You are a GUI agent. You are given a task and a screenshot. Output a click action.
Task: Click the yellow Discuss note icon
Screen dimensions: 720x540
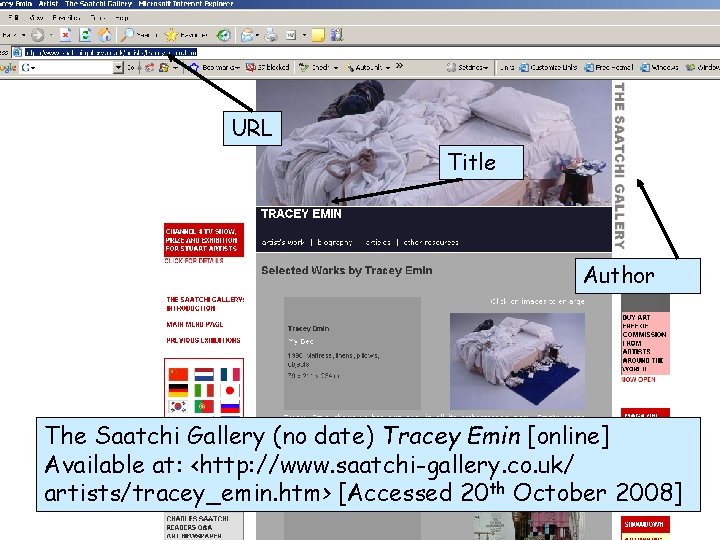pos(318,35)
